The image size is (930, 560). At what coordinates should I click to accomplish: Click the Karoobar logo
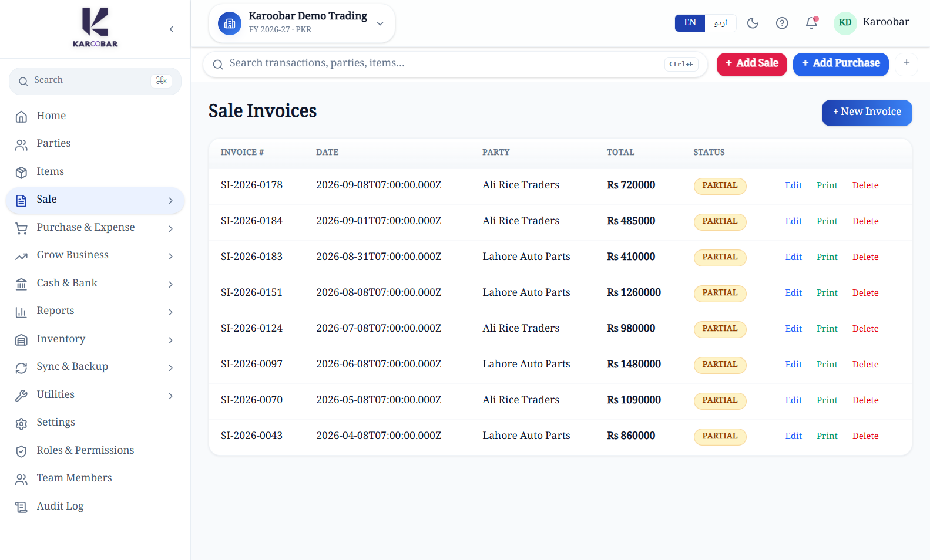click(95, 28)
